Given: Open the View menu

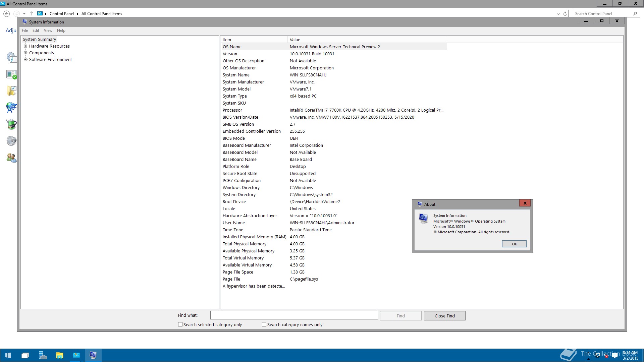Looking at the screenshot, I should tap(48, 31).
